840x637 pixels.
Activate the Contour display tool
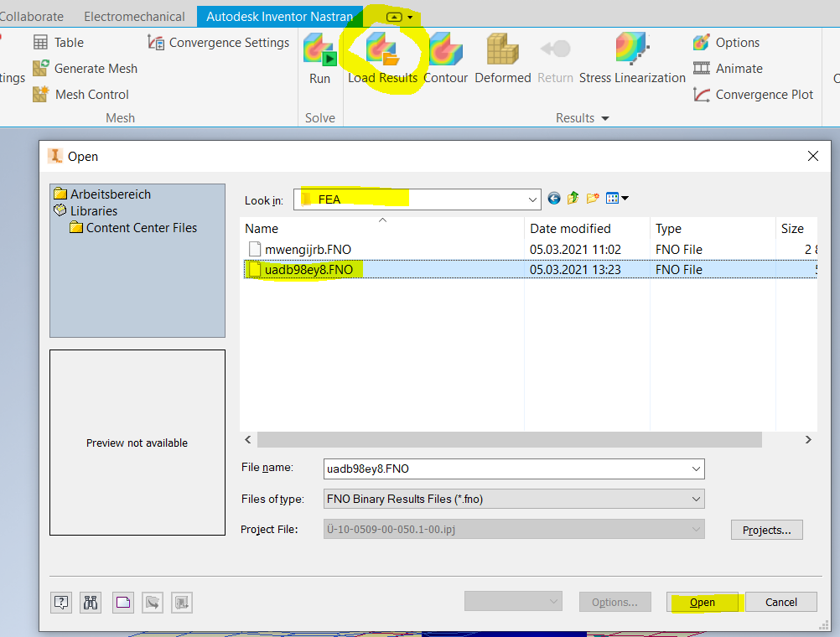(445, 59)
